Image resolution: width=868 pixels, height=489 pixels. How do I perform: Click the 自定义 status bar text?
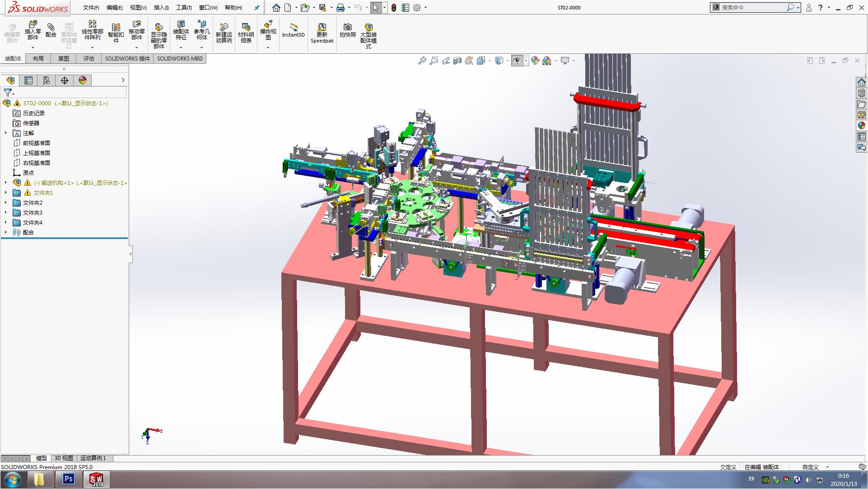point(810,467)
